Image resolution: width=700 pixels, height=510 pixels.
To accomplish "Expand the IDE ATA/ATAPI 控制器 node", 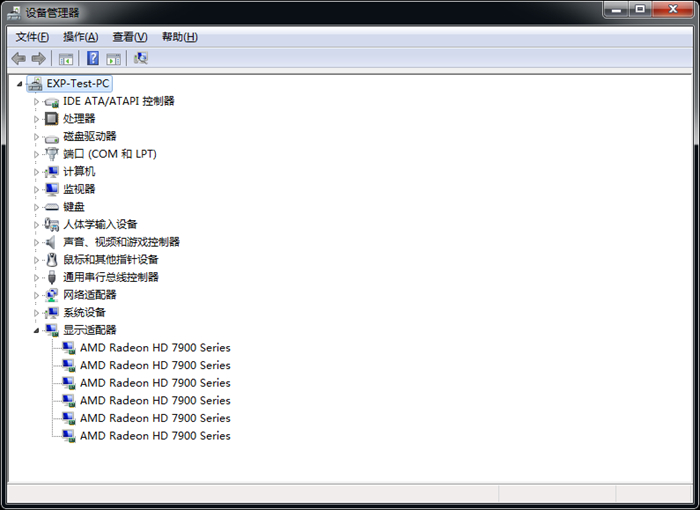I will (x=37, y=102).
